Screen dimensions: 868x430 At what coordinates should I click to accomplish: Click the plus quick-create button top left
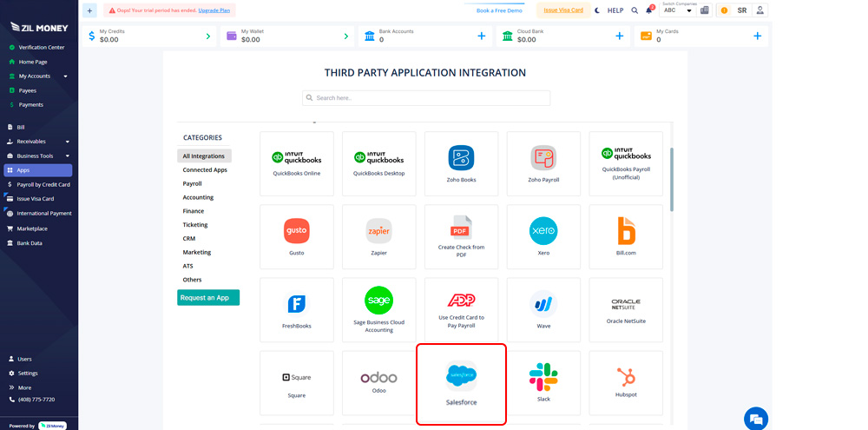click(89, 10)
